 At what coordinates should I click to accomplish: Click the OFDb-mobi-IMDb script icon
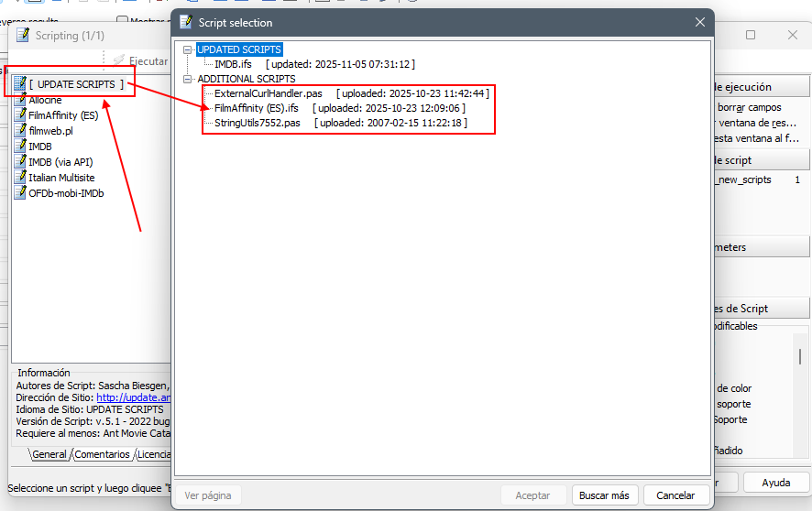click(20, 192)
